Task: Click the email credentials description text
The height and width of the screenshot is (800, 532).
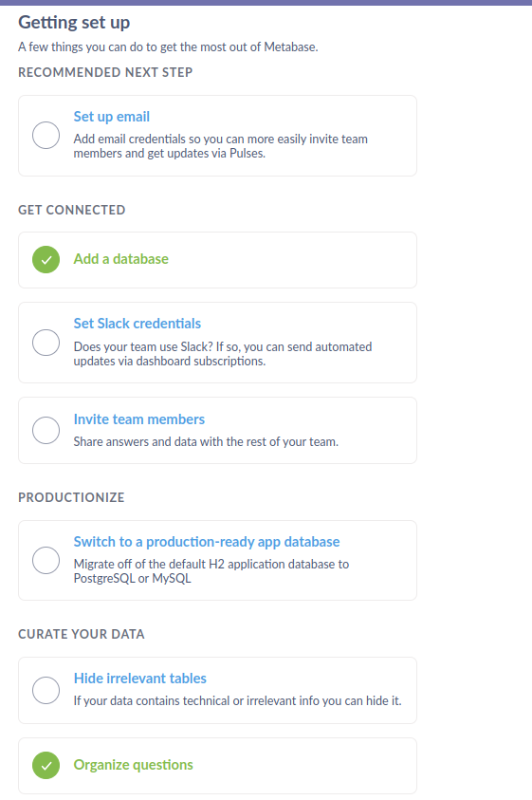Action: (x=220, y=146)
